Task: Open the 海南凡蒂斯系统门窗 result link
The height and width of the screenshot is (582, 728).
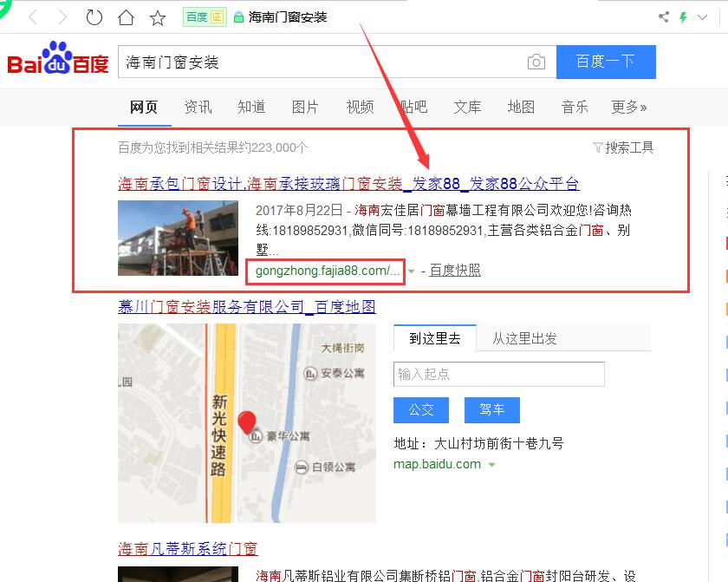Action: 187,549
